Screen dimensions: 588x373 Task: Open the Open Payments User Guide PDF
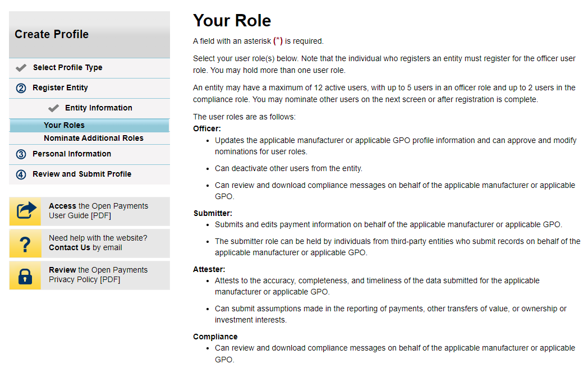click(98, 211)
